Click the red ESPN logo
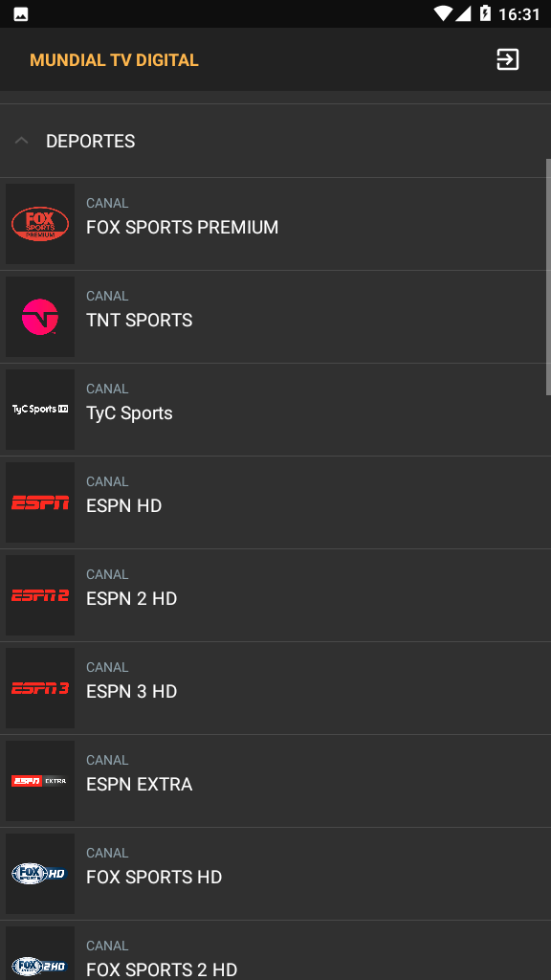This screenshot has height=980, width=551. [40, 502]
